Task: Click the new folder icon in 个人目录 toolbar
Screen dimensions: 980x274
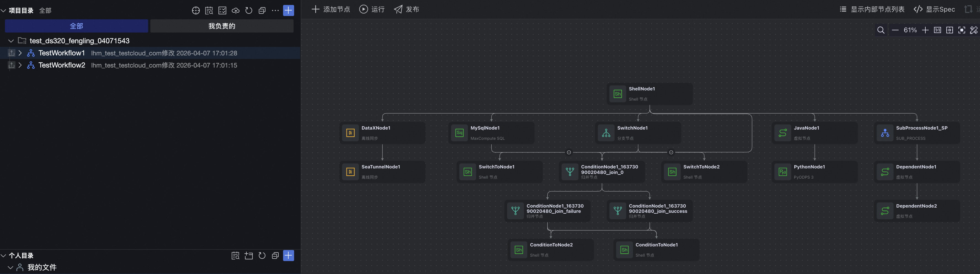Action: [249, 256]
